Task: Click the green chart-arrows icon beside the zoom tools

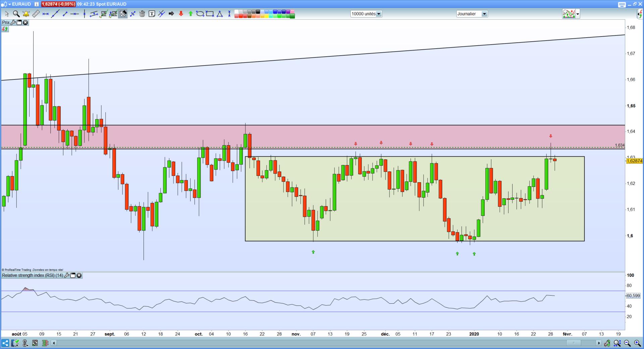Action: click(607, 343)
